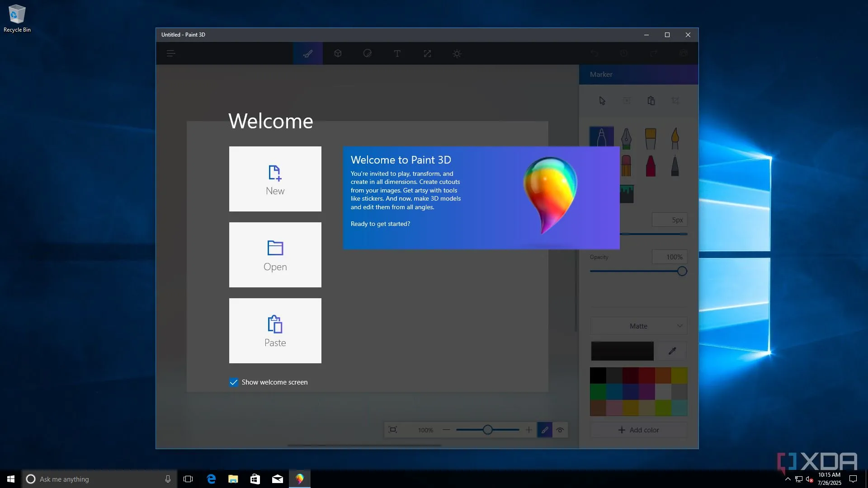Select the Brushes tab in top toolbar
This screenshot has height=488, width=868.
click(308, 53)
